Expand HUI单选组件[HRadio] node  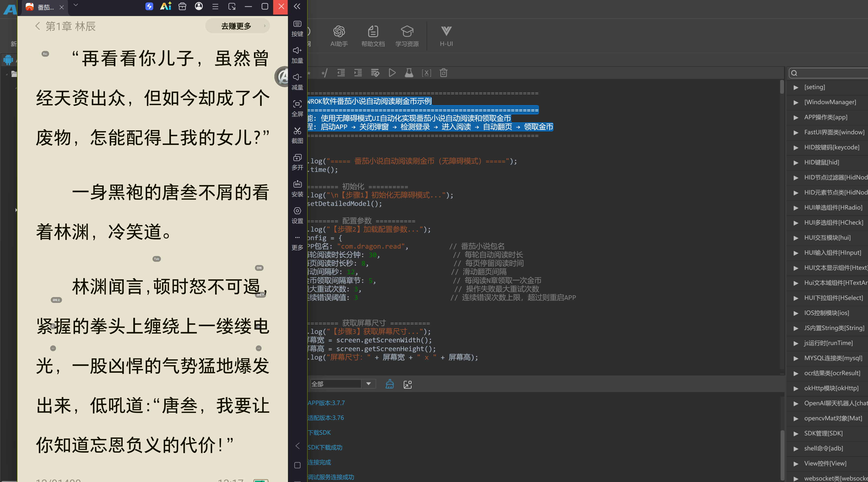[796, 208]
